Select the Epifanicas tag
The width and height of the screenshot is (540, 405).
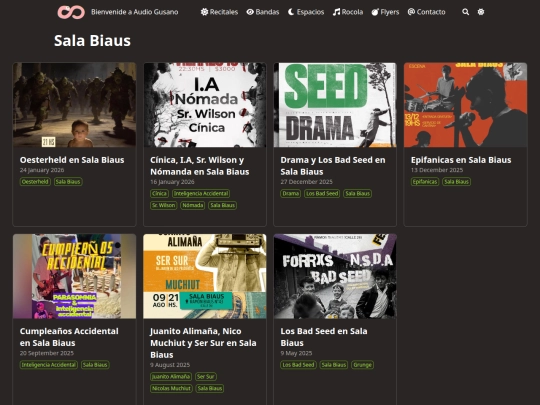pos(425,181)
